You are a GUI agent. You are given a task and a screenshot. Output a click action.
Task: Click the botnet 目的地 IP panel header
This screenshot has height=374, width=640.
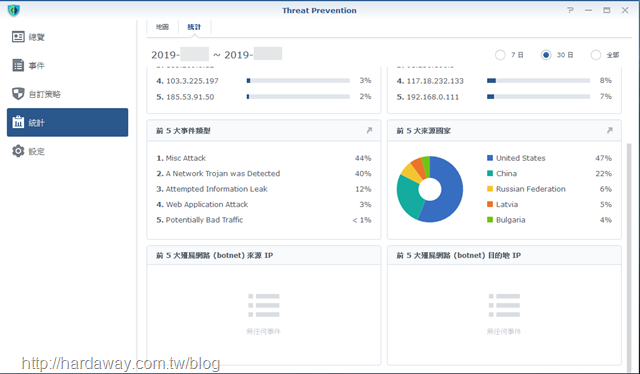pos(504,255)
